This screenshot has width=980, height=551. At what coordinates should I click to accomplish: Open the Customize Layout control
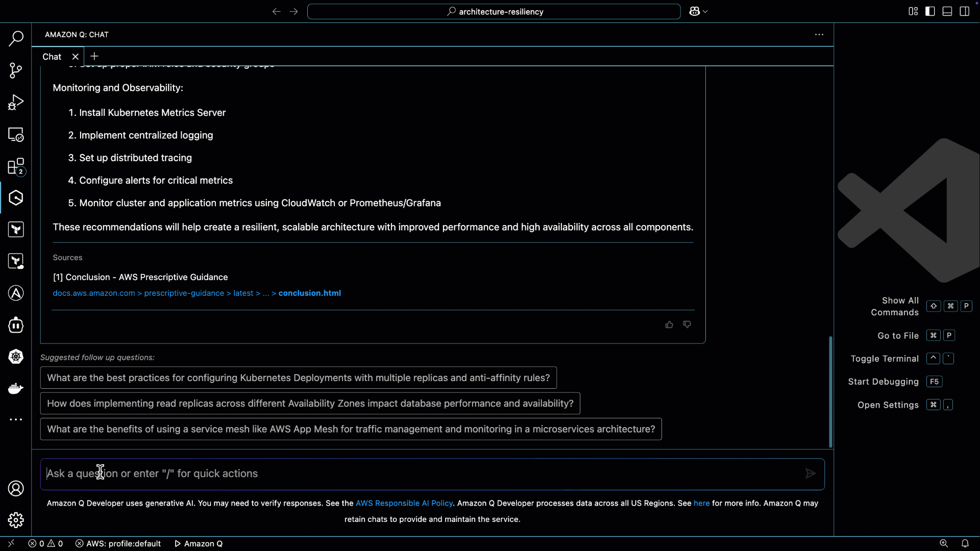913,11
